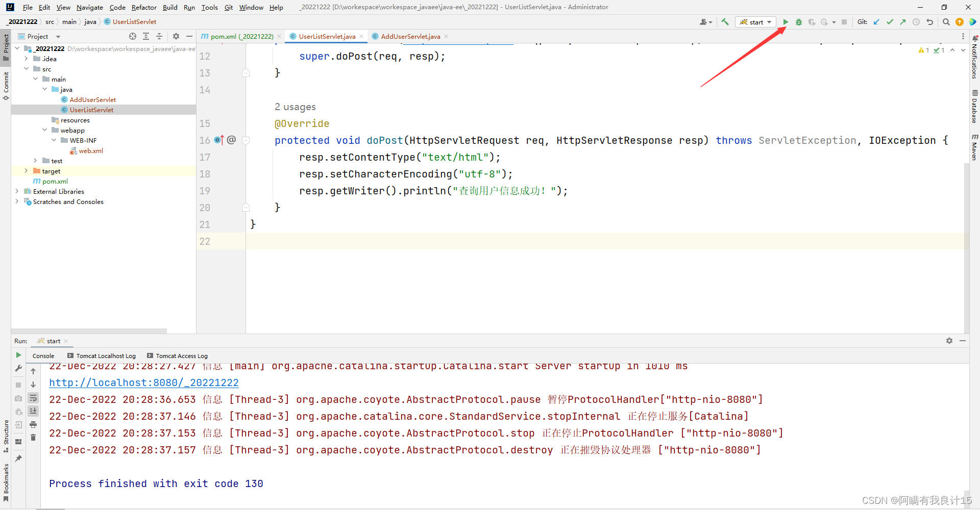
Task: Click the '2 usages' inlay hint
Action: 295,107
